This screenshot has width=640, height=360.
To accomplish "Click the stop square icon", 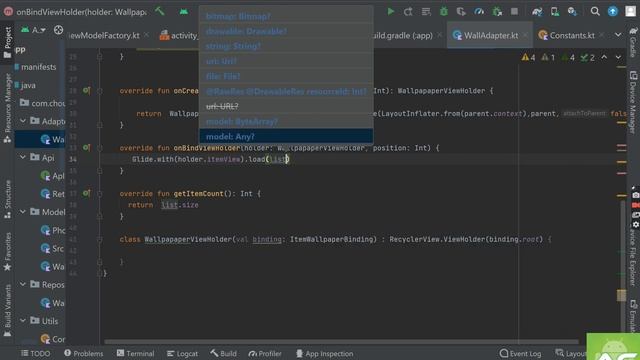I will pyautogui.click(x=514, y=11).
